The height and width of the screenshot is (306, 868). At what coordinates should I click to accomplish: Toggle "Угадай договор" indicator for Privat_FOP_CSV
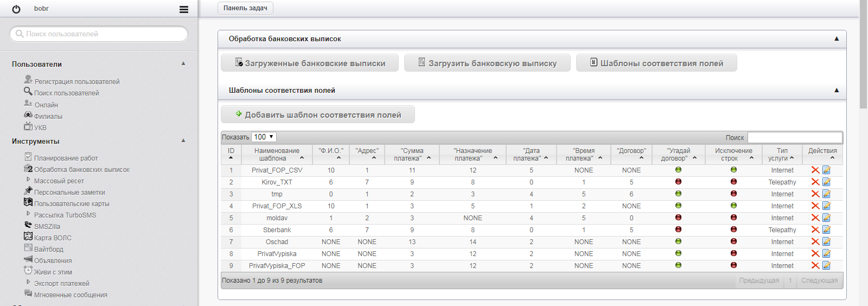click(678, 170)
